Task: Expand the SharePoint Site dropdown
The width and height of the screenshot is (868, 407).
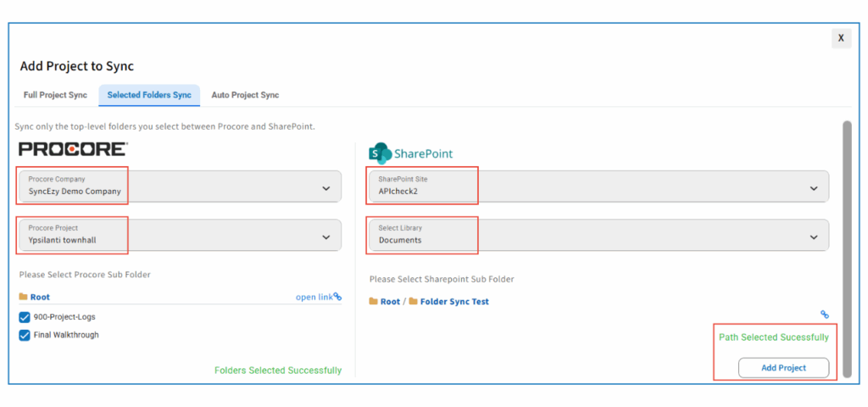Action: pos(814,188)
